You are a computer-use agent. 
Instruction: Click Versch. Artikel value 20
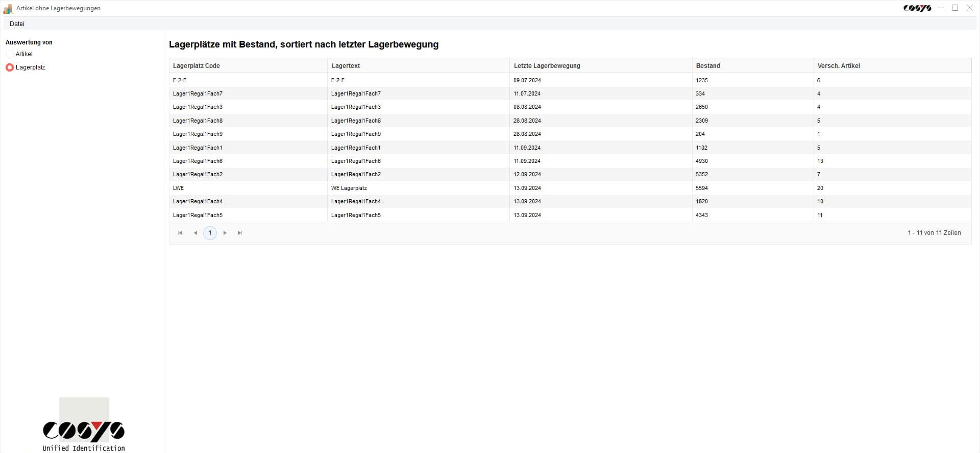820,188
